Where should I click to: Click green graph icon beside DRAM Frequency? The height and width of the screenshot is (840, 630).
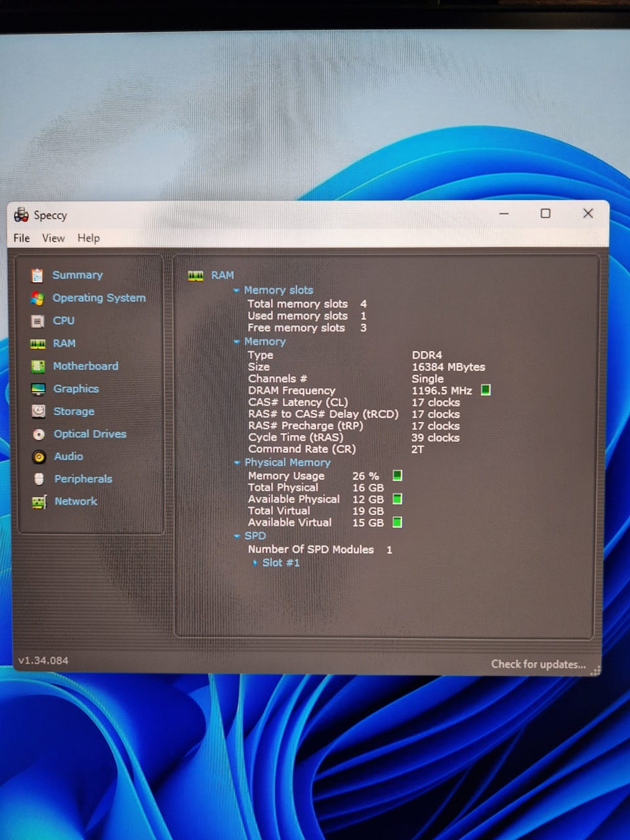click(x=486, y=390)
